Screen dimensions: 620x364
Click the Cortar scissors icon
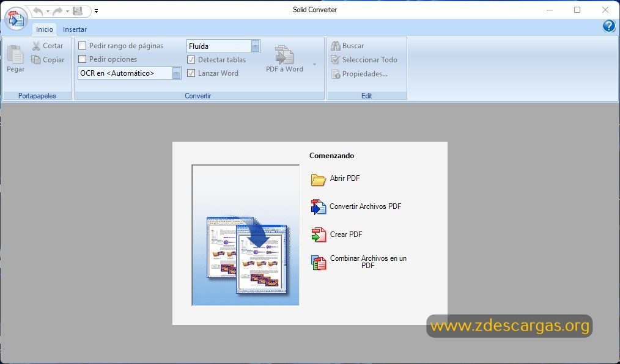(x=36, y=46)
